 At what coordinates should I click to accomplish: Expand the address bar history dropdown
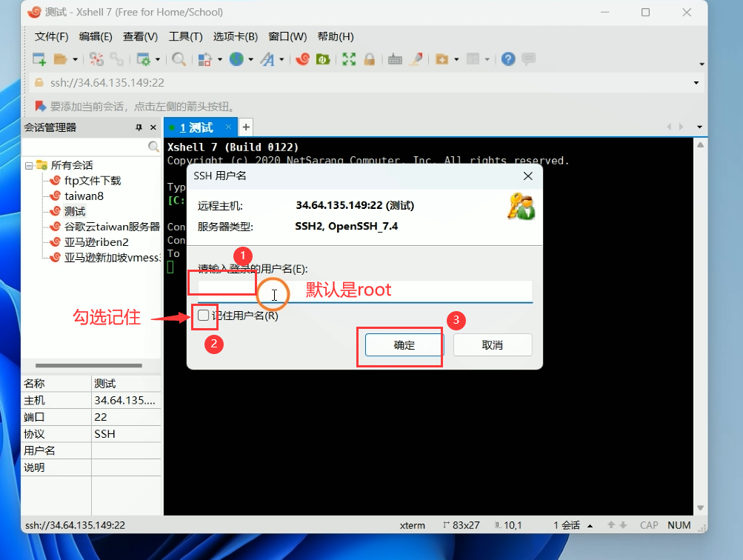point(696,83)
